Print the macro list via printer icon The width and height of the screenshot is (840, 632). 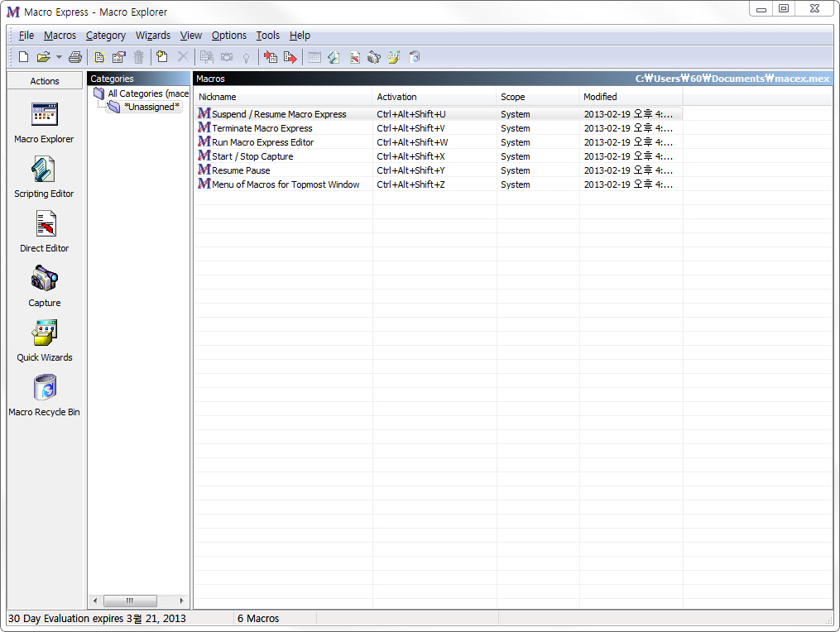click(75, 57)
